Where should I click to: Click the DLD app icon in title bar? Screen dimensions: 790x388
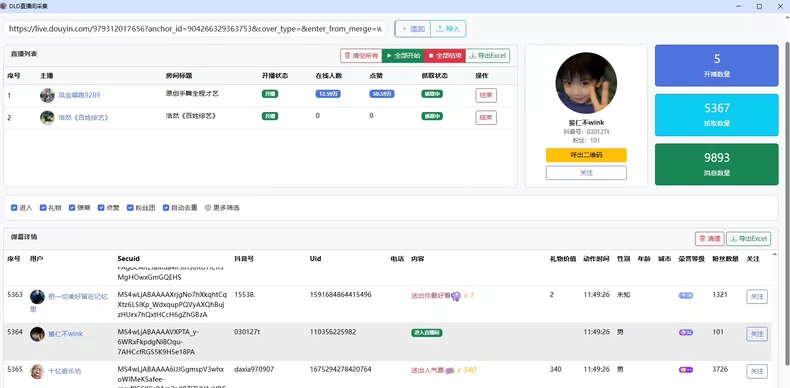coord(3,6)
